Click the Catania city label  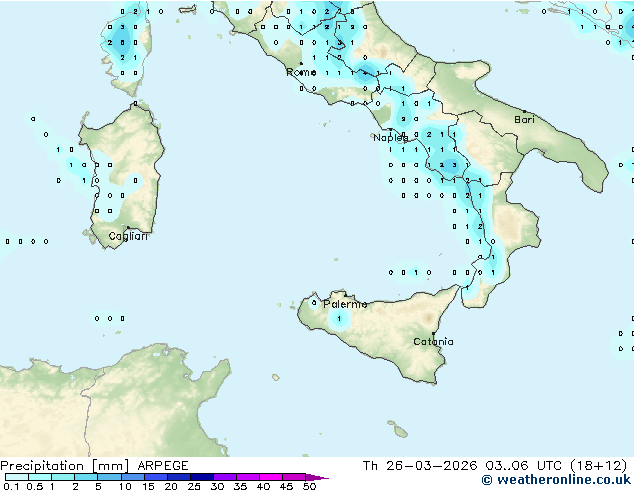433,342
